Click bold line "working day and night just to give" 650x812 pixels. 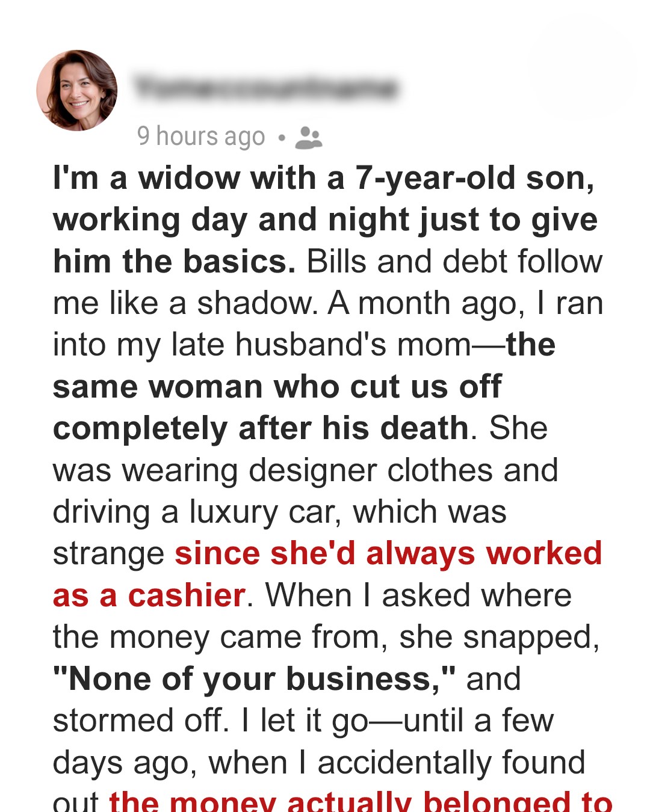click(325, 220)
